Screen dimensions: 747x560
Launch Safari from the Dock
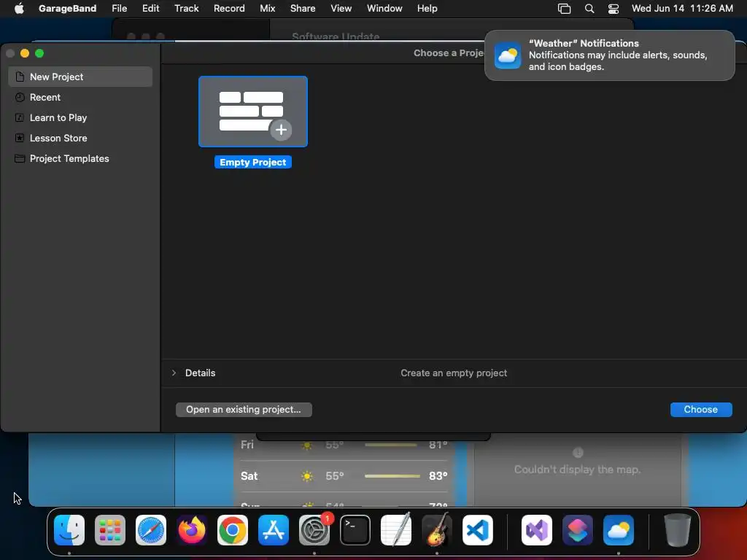point(151,530)
